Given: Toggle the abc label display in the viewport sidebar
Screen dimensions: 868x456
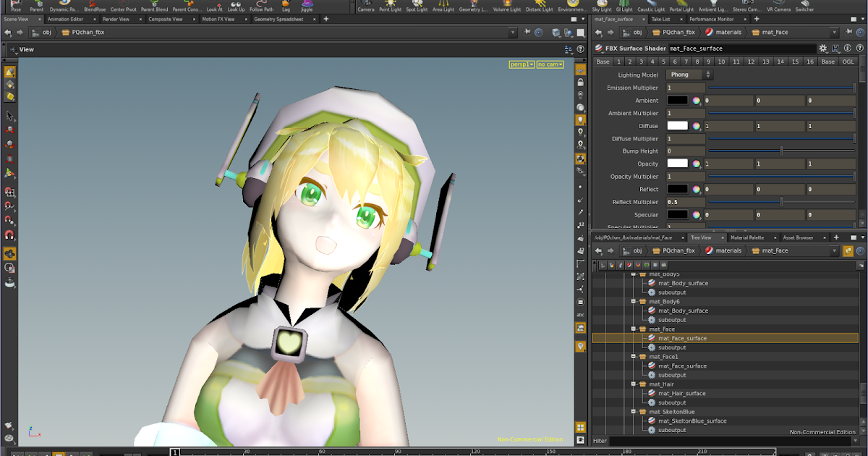Looking at the screenshot, I should coord(581,315).
